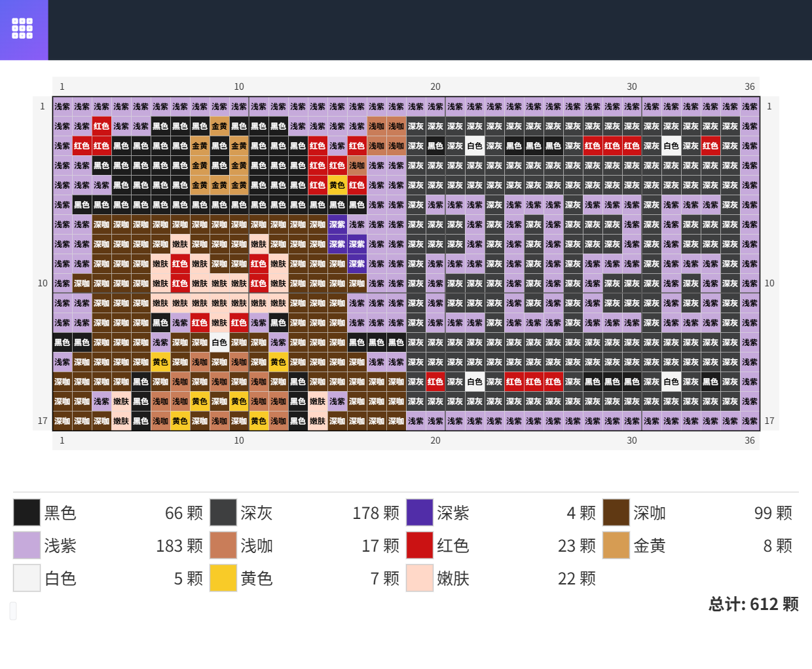Click the 总计: 612 颗 total label

(753, 604)
